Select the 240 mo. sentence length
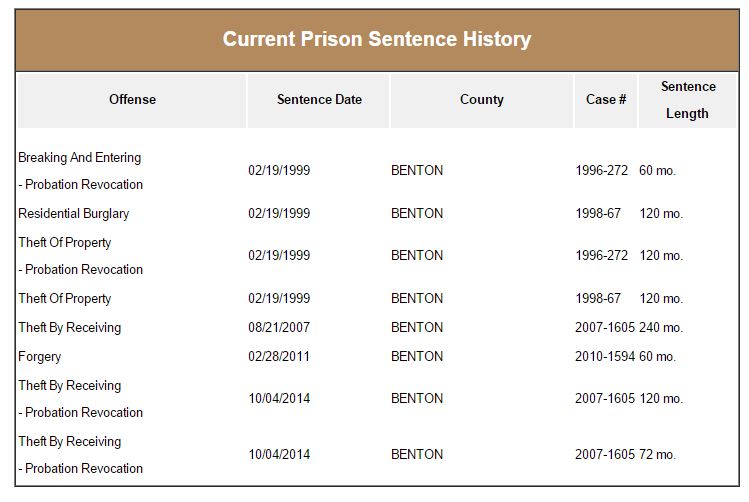The width and height of the screenshot is (749, 502). tap(661, 328)
